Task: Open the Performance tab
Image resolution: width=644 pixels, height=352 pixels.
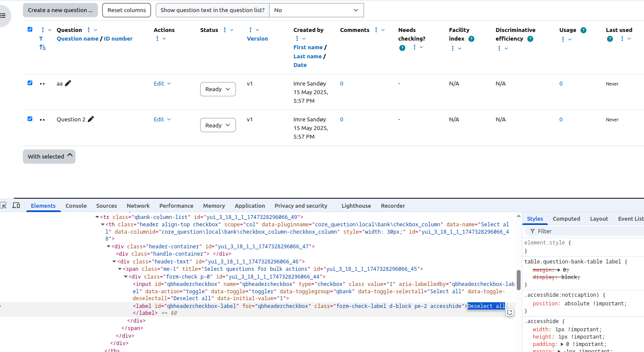Action: [176, 206]
